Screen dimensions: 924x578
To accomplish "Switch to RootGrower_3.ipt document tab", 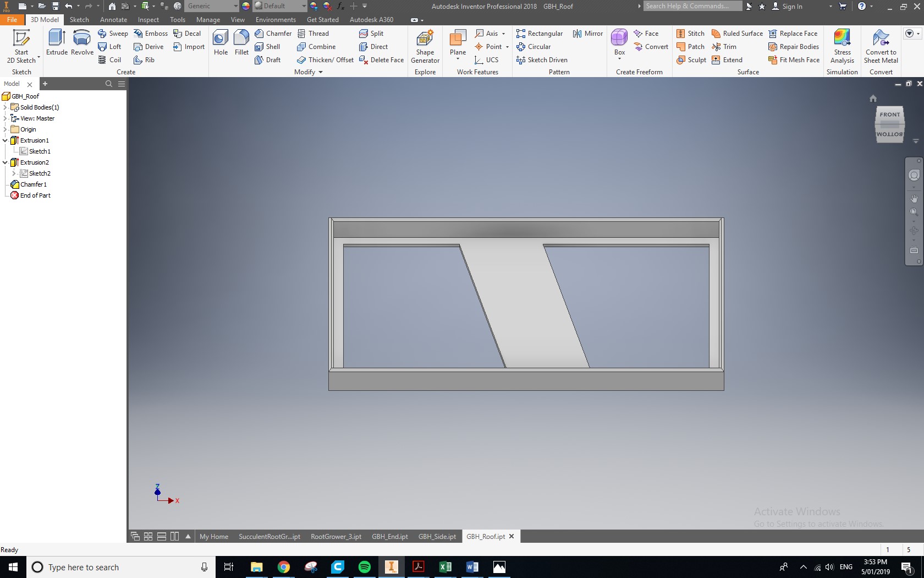I will [336, 537].
